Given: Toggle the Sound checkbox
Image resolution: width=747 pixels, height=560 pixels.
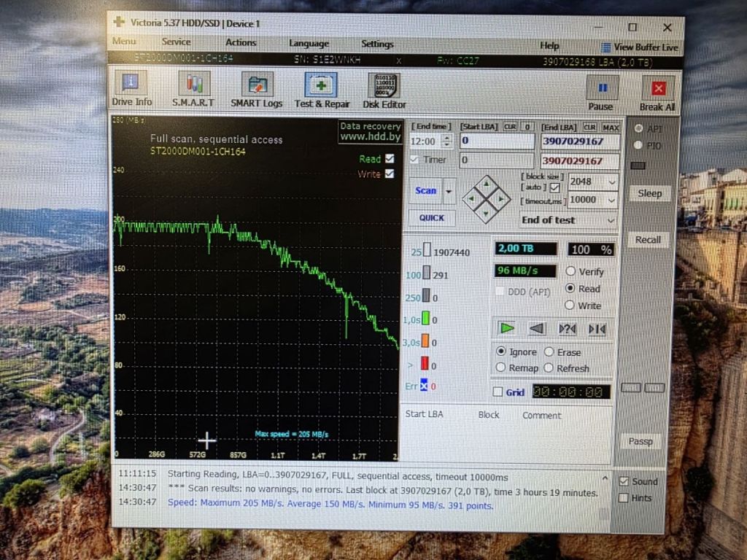Looking at the screenshot, I should [x=624, y=481].
